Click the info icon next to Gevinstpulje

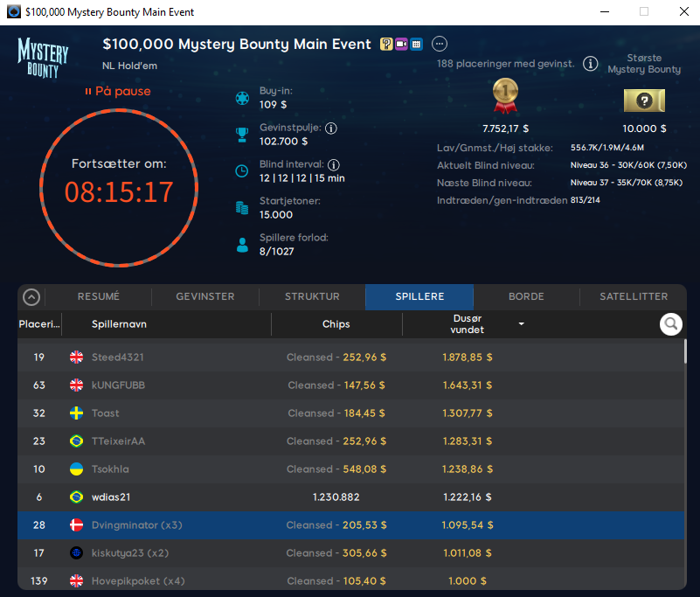pos(331,128)
